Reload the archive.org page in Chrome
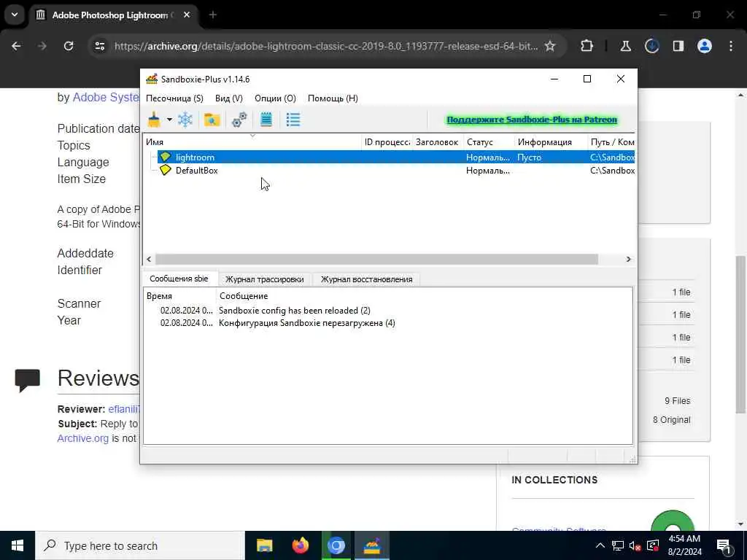The width and height of the screenshot is (747, 560). [69, 46]
